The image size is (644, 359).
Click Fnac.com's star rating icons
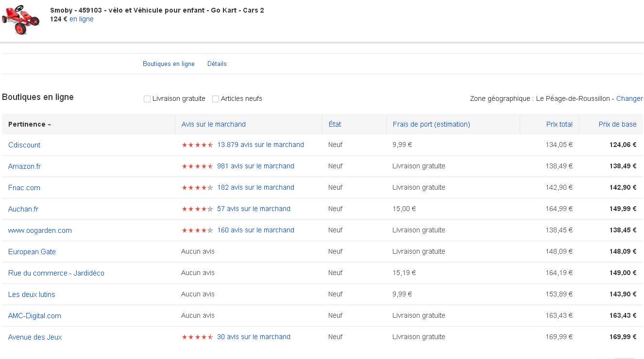[197, 188]
